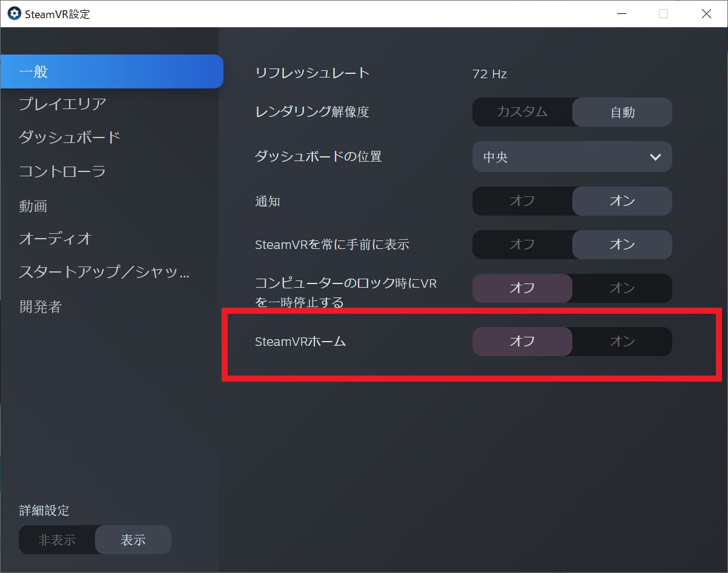The height and width of the screenshot is (573, 728).
Task: Go to the 動画 settings tab
Action: coord(33,206)
